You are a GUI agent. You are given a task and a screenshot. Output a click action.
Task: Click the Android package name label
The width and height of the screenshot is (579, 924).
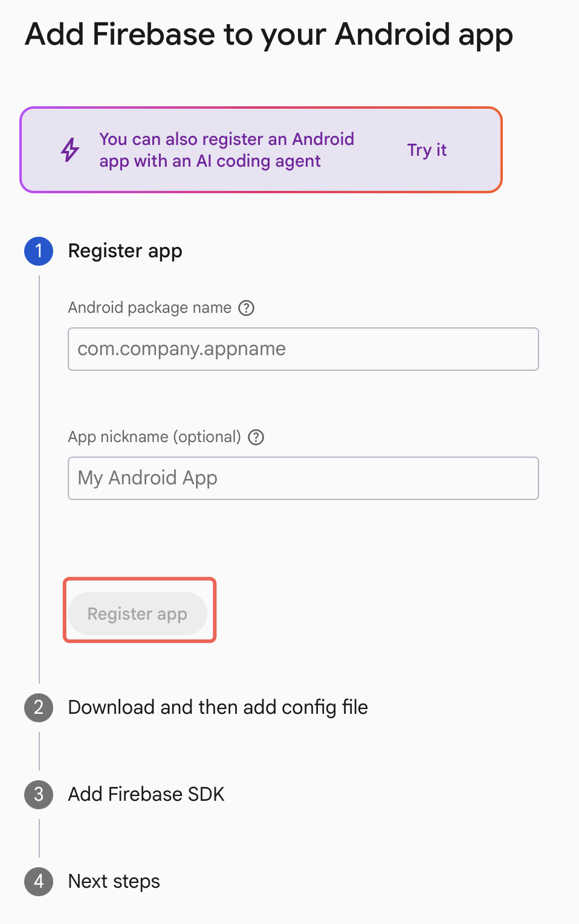[x=150, y=308]
